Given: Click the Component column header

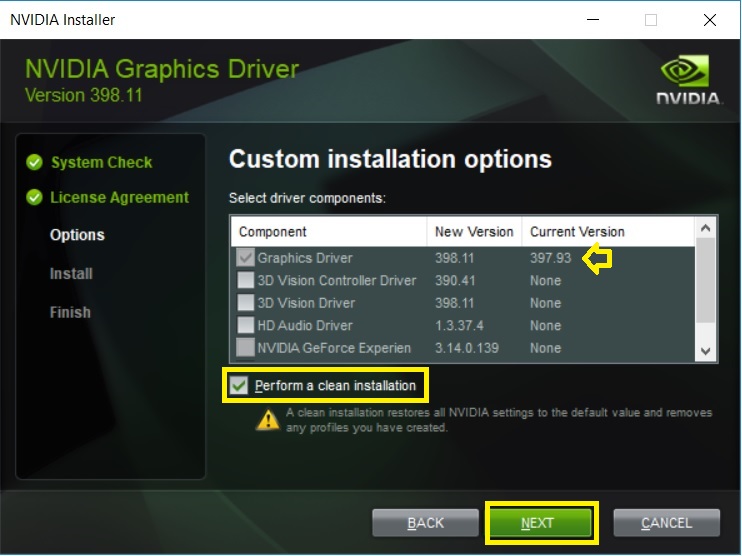Looking at the screenshot, I should (329, 232).
